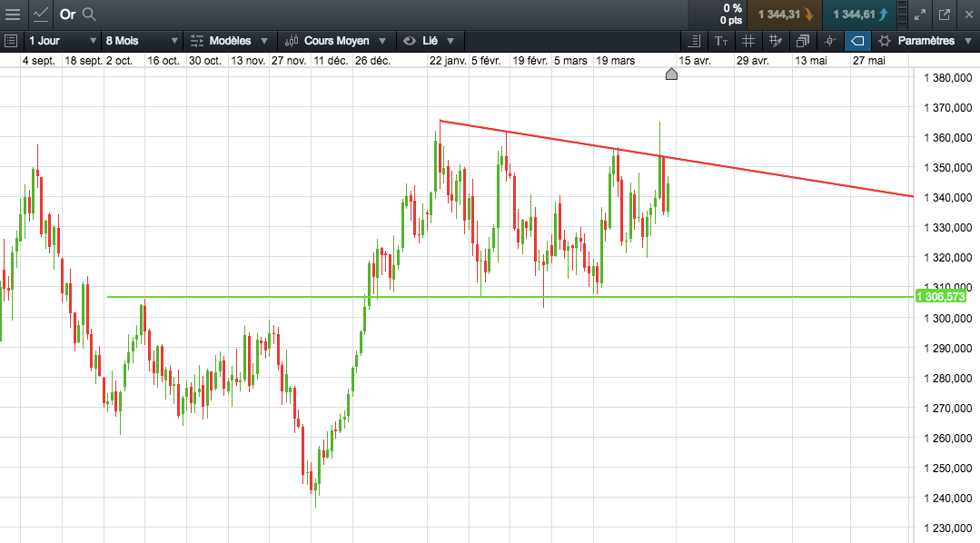Click the Or instrument title
The image size is (980, 543).
click(67, 15)
